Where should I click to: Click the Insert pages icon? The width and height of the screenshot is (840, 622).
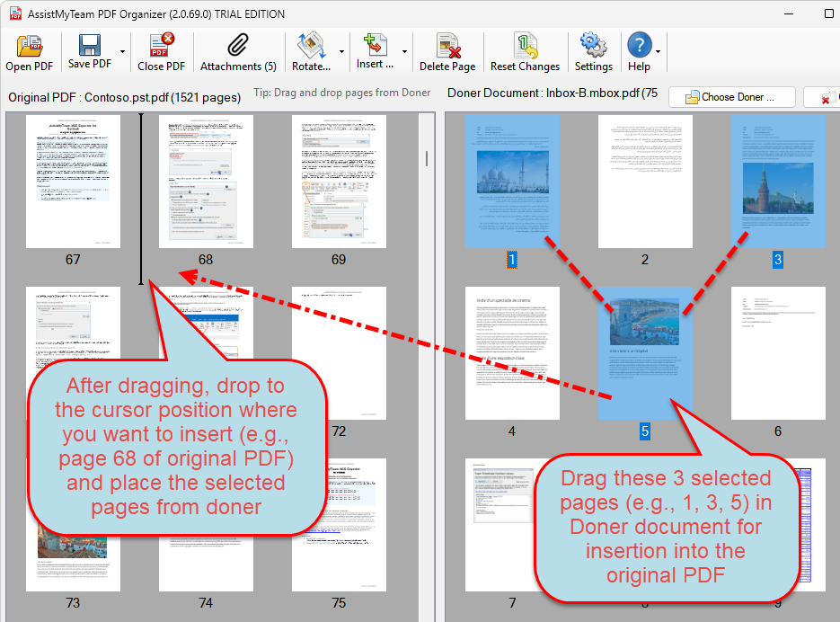point(374,46)
